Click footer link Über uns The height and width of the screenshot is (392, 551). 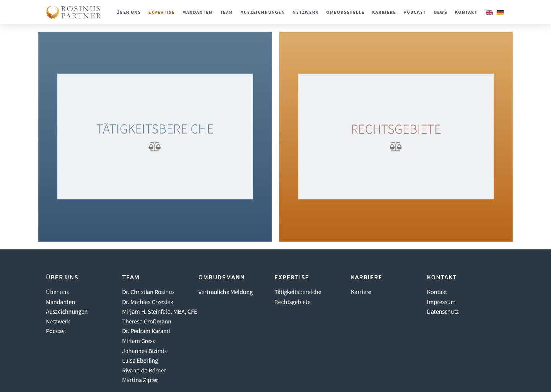pyautogui.click(x=57, y=292)
